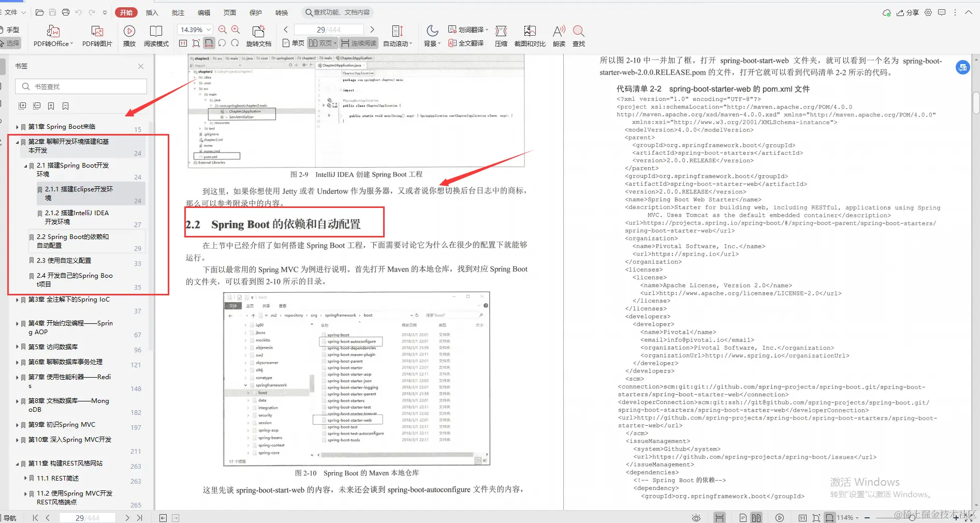
Task: Launch 截图和对比 screenshot comparison
Action: click(529, 35)
